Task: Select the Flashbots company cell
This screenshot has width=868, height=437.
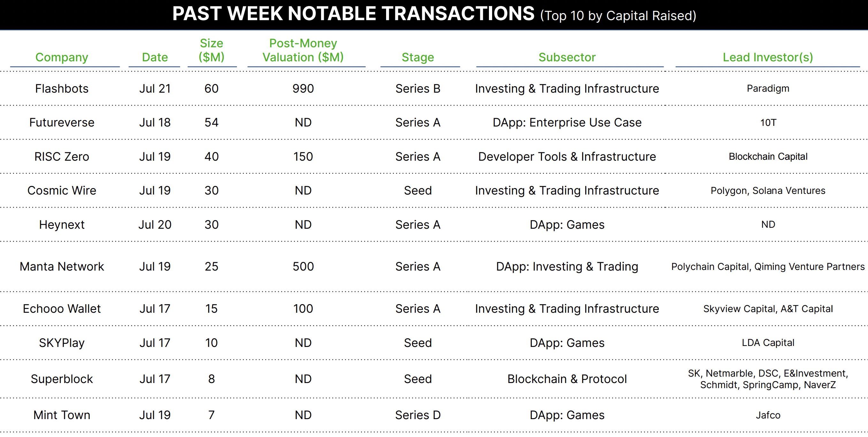Action: point(62,88)
